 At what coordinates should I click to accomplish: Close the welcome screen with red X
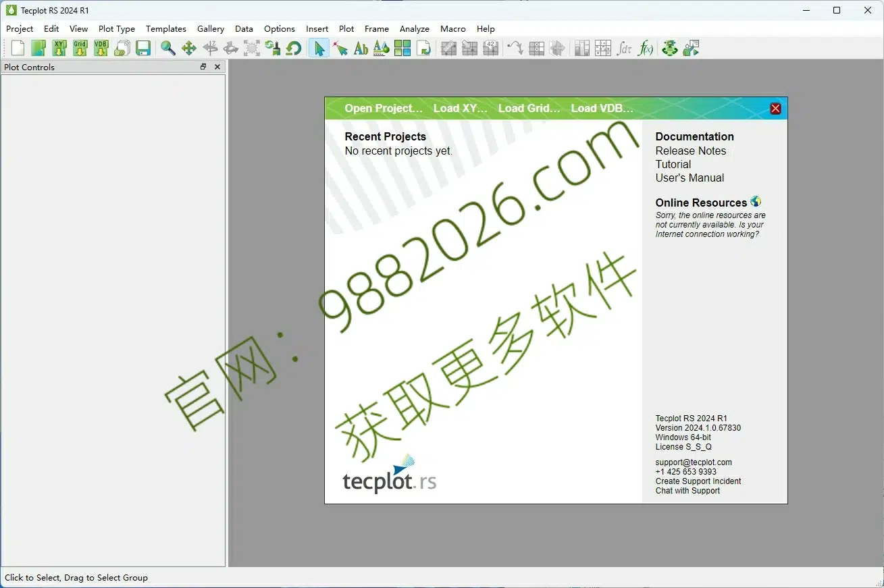click(775, 109)
